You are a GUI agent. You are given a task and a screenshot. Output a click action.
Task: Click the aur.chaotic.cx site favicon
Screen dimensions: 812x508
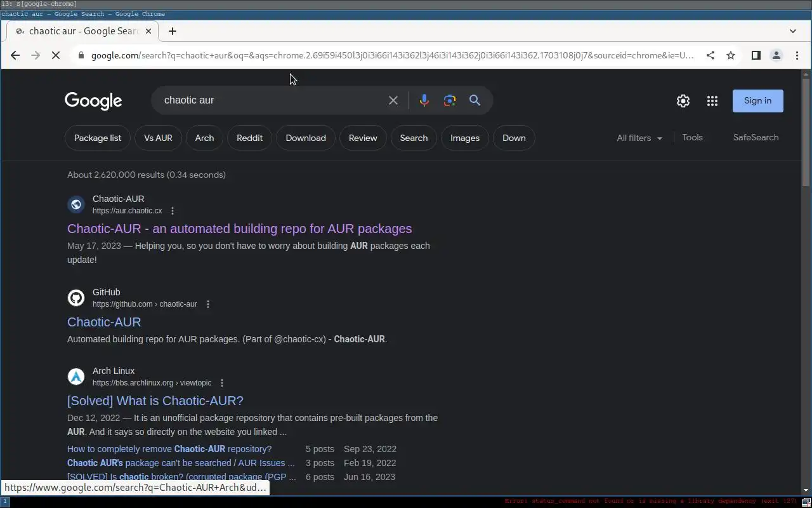76,204
